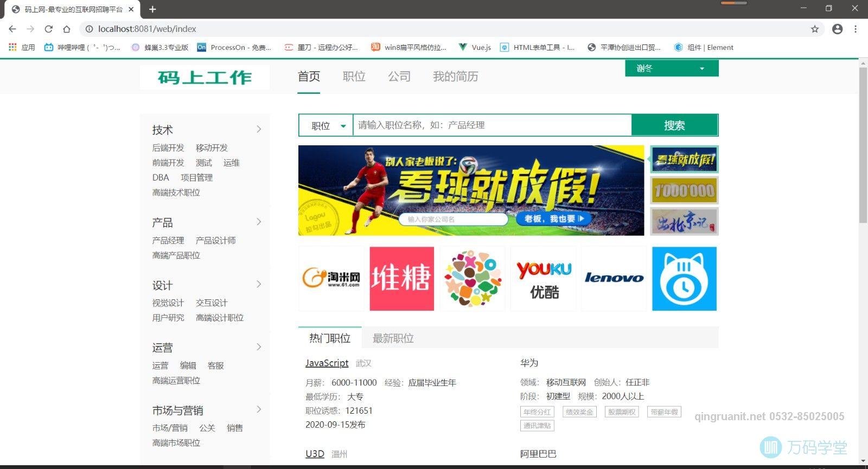Open the JavaScript job link
Screen dimensions: 868x469
pyautogui.click(x=327, y=363)
